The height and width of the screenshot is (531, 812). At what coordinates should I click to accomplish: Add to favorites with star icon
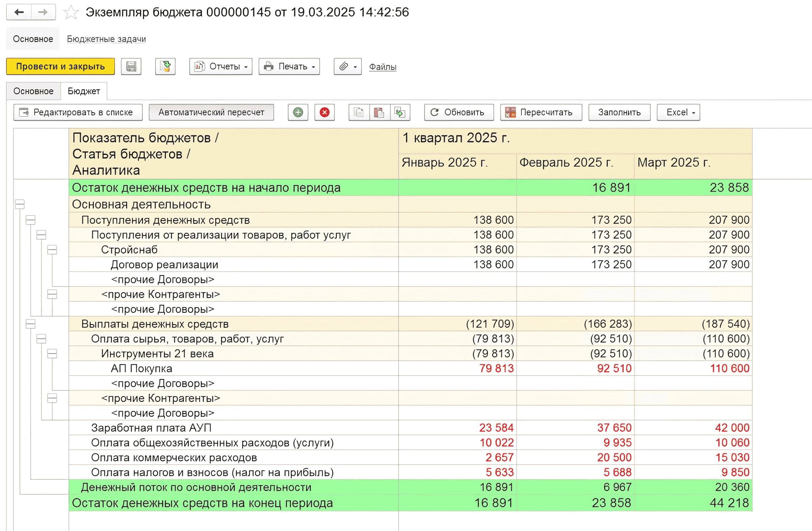[x=71, y=12]
